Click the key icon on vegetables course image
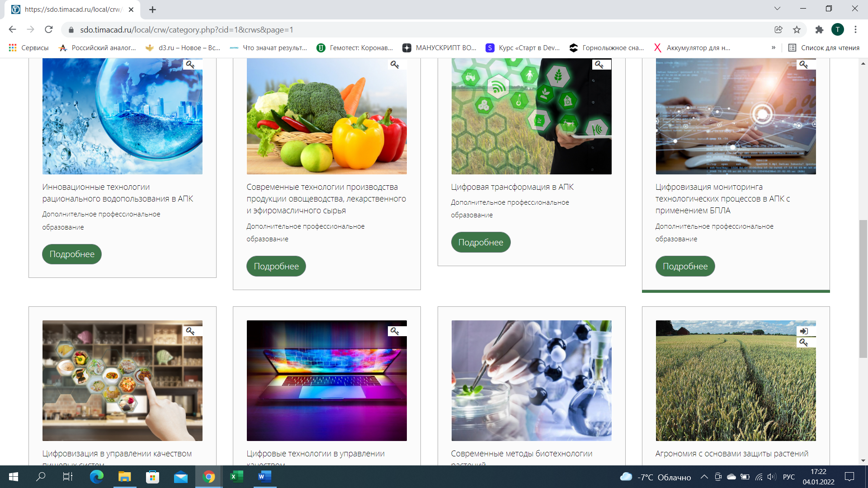Viewport: 868px width, 488px height. click(395, 65)
